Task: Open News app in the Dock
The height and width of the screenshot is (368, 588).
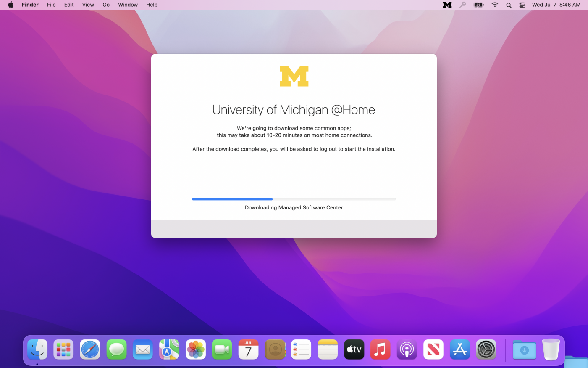Action: point(433,349)
